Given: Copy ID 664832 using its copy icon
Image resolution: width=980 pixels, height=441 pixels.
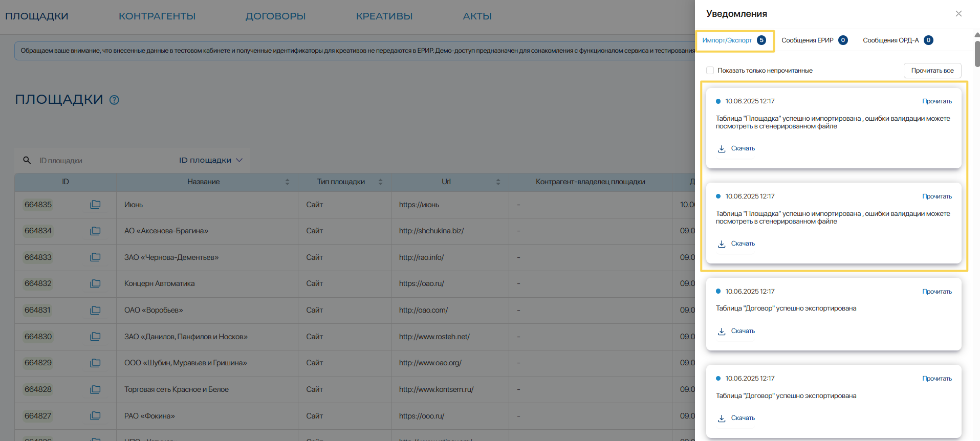Looking at the screenshot, I should (95, 283).
